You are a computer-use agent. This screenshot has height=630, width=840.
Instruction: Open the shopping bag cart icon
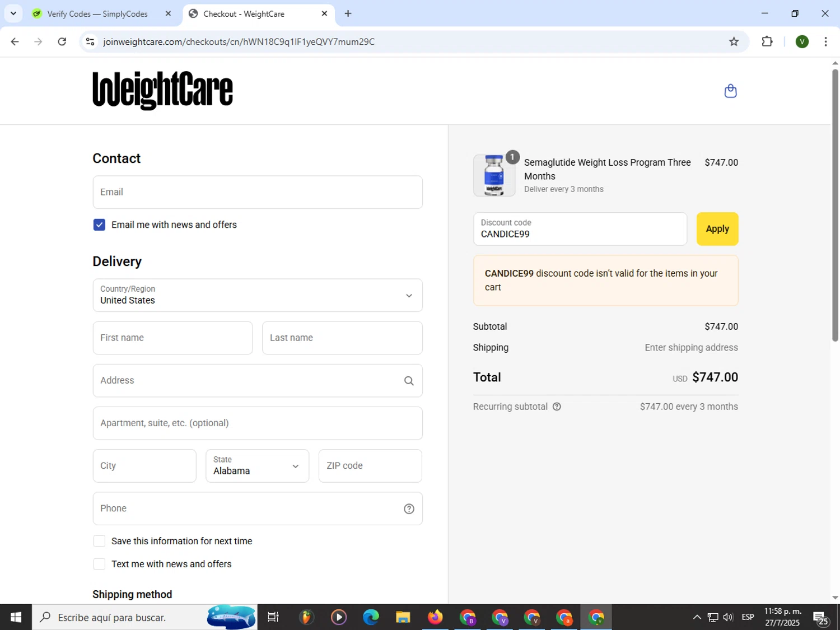[730, 91]
